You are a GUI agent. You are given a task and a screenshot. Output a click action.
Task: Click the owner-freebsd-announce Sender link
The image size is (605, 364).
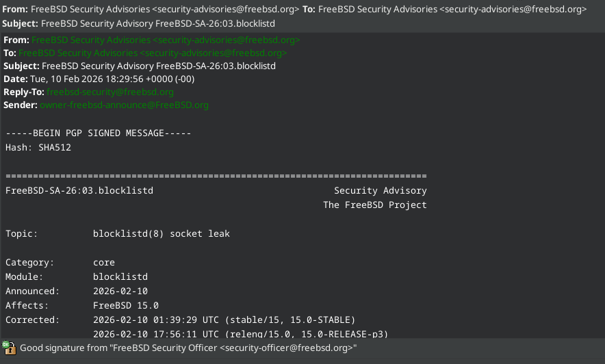pos(124,105)
